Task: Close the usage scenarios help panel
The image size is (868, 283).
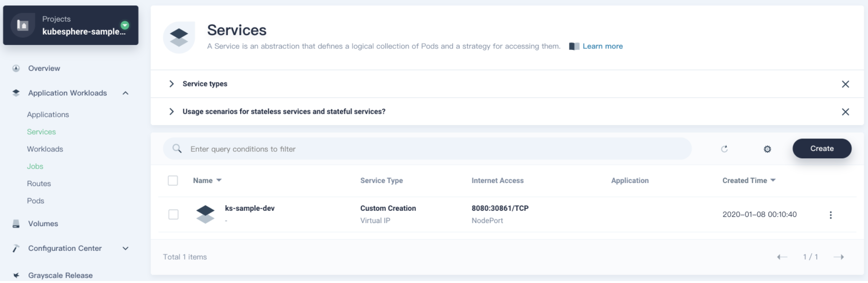Action: [845, 112]
